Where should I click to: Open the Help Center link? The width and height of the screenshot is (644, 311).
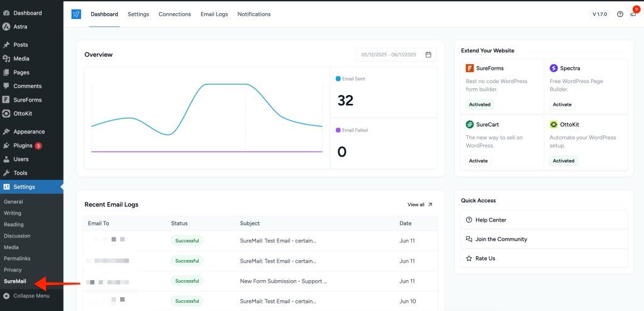(x=544, y=220)
